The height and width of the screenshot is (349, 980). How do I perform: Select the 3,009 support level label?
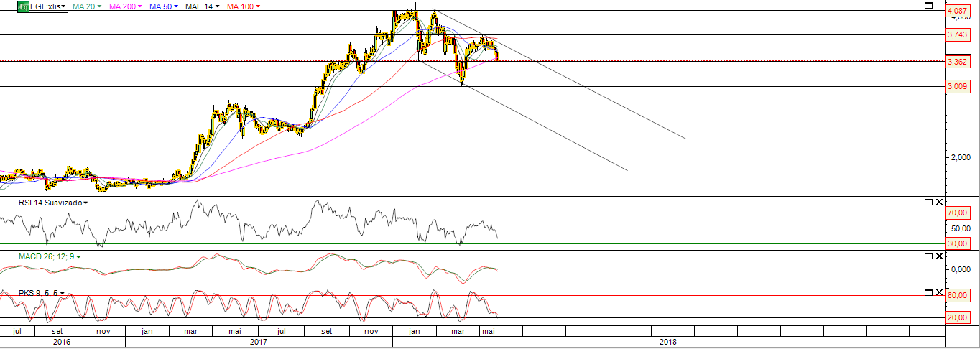pos(956,86)
